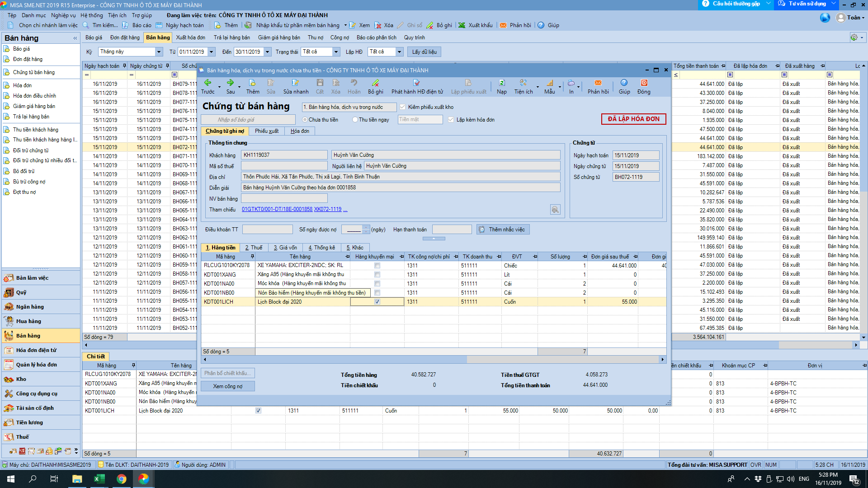
Task: Switch to the Phiếu xuất tab
Action: (x=266, y=131)
